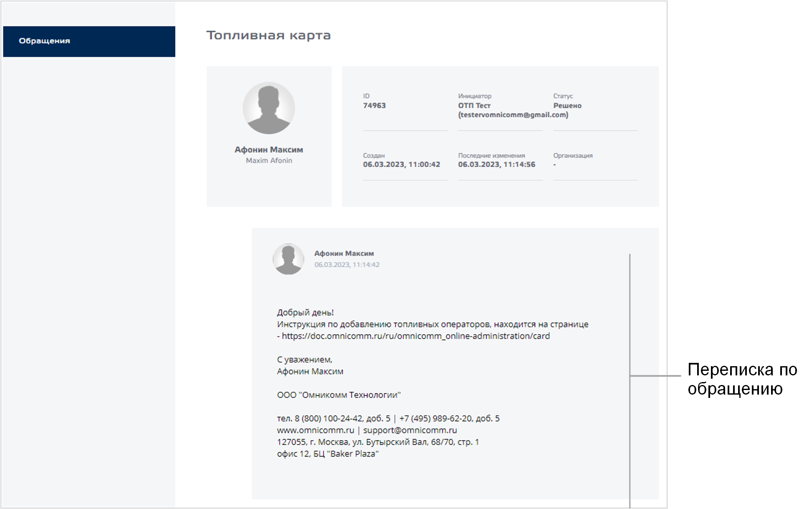The width and height of the screenshot is (812, 509).
Task: Click the Последние изменения field label
Action: pyautogui.click(x=492, y=155)
